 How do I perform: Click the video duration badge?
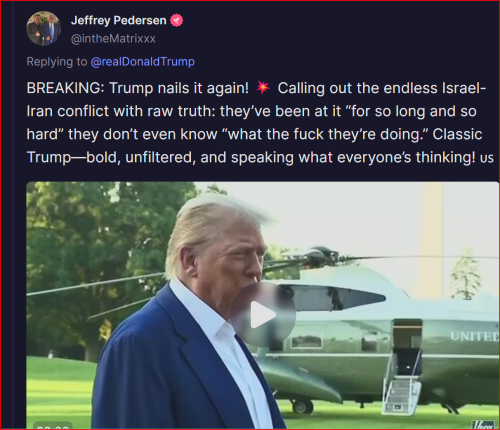pyautogui.click(x=53, y=426)
